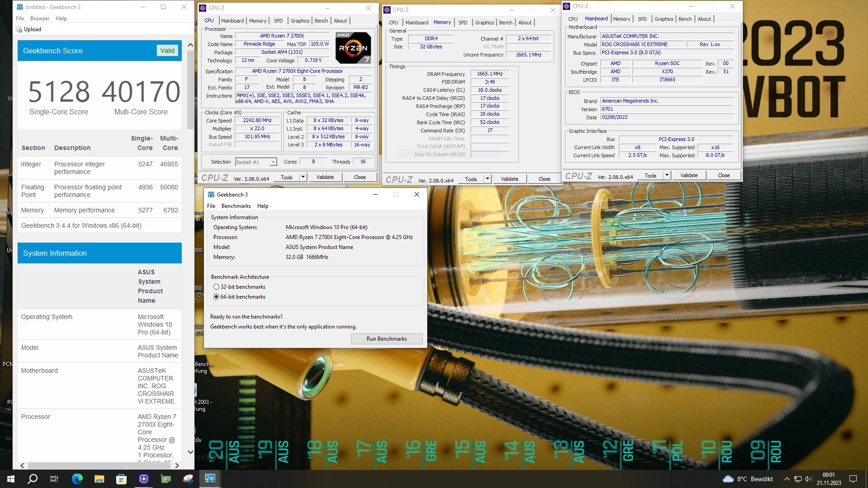Click the AMD Ryzen 7 logo in CPU-Z
Image resolution: width=868 pixels, height=488 pixels.
click(x=353, y=47)
